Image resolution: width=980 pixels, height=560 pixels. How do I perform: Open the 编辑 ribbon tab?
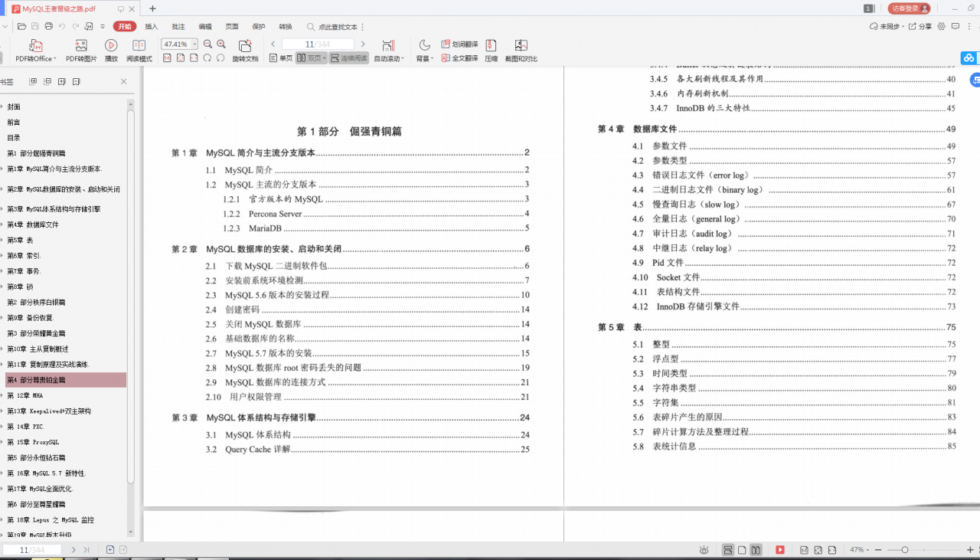coord(205,26)
